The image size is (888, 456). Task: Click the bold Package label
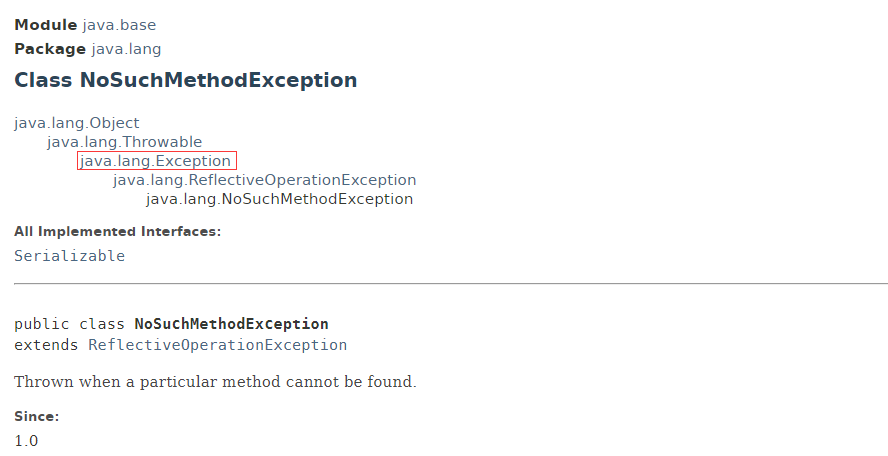[50, 49]
